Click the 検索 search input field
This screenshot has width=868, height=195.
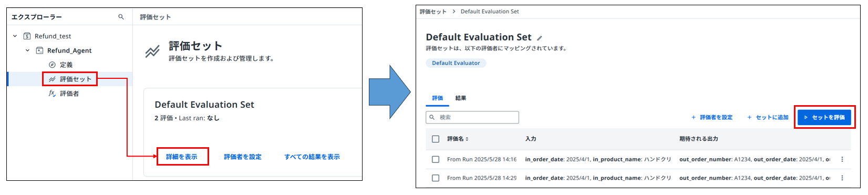click(x=472, y=117)
